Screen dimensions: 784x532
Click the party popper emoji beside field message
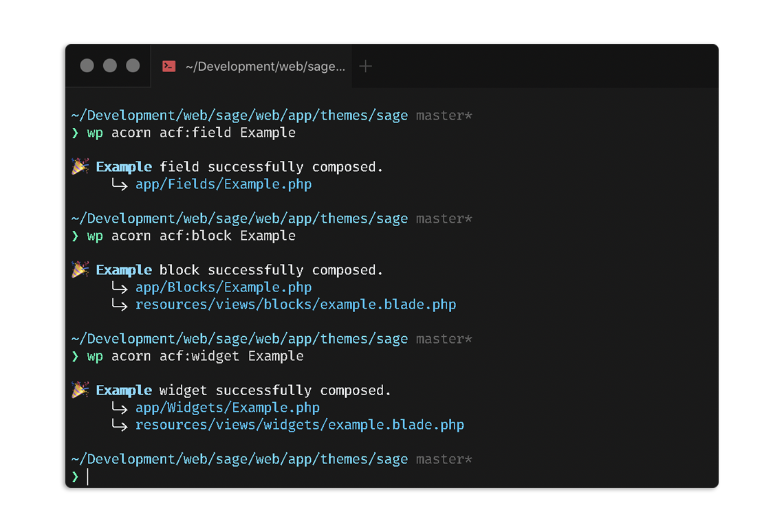point(80,166)
